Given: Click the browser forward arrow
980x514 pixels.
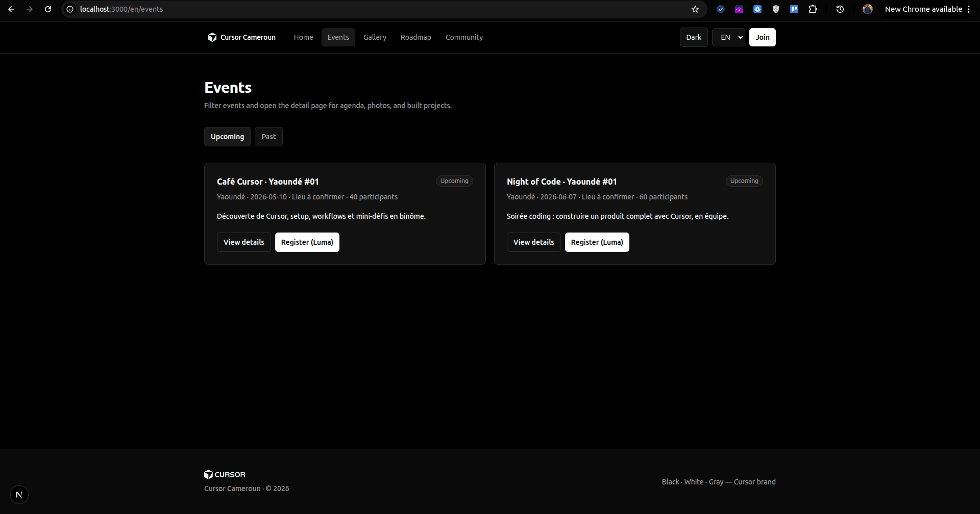Looking at the screenshot, I should 30,9.
